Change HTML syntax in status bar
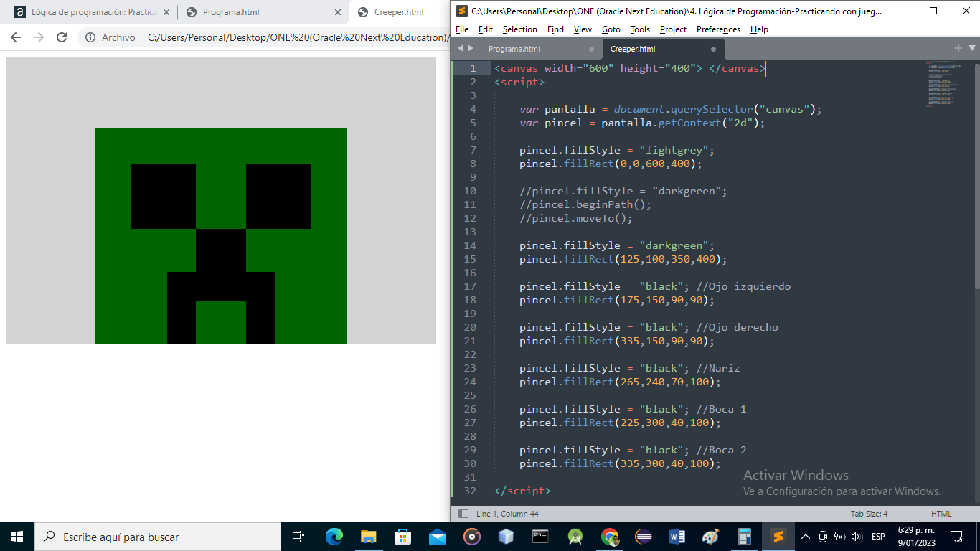The width and height of the screenshot is (980, 551). 941,514
